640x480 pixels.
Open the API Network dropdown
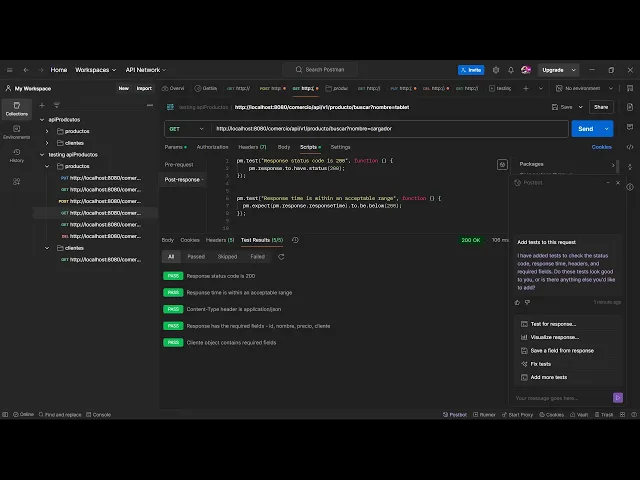pos(146,70)
